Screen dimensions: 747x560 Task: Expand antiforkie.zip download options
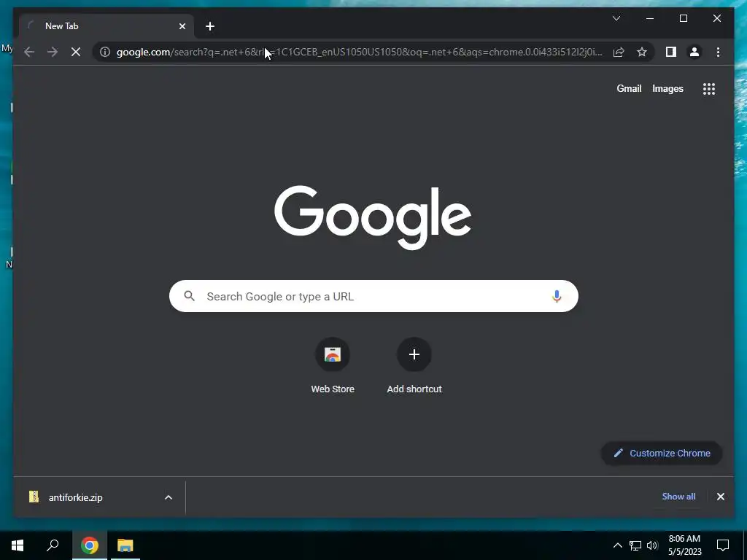[x=169, y=497]
